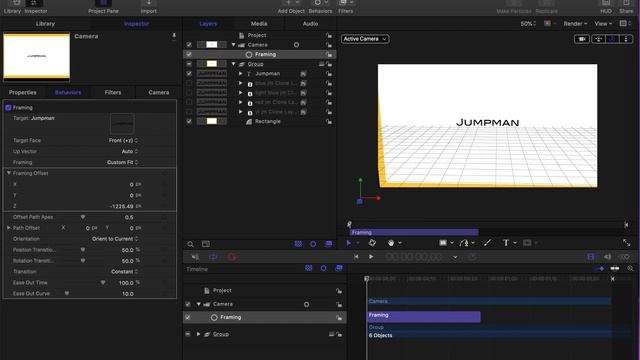Click the record animation button
Screen dimensions: 640x360
pos(232,257)
